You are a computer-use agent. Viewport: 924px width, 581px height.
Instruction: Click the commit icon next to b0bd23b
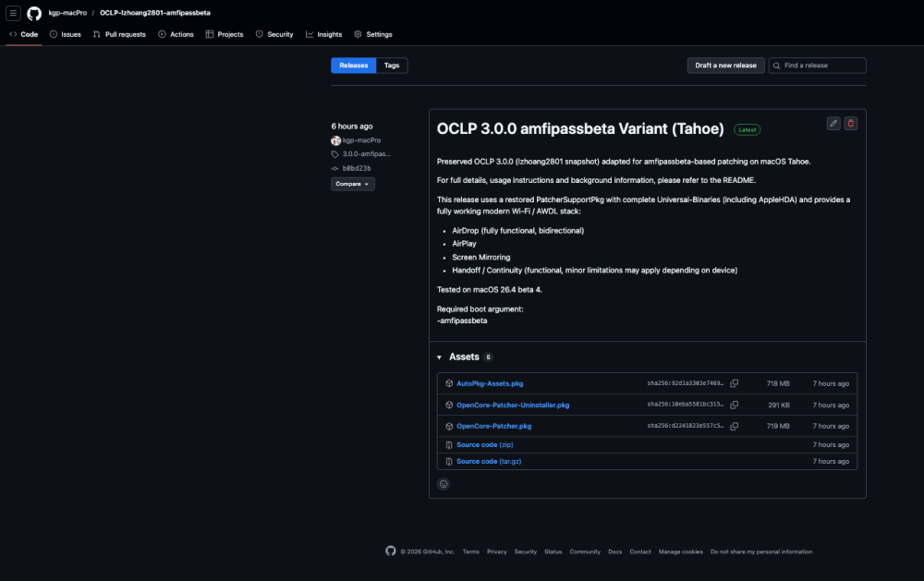click(334, 168)
